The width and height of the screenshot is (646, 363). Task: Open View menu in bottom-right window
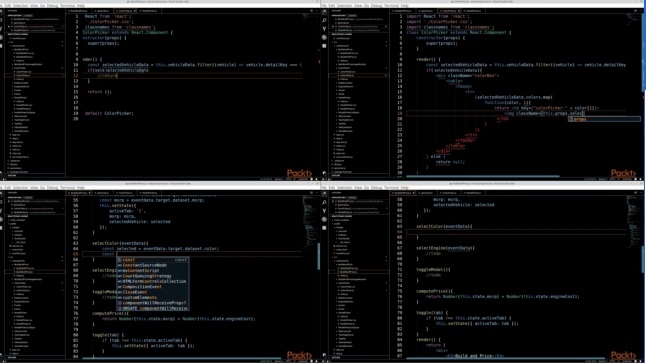(x=358, y=188)
